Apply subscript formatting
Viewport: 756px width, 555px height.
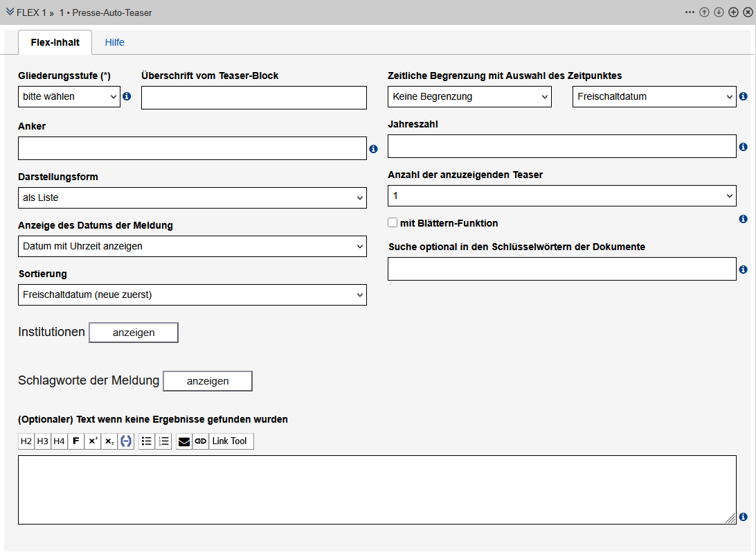click(x=109, y=441)
